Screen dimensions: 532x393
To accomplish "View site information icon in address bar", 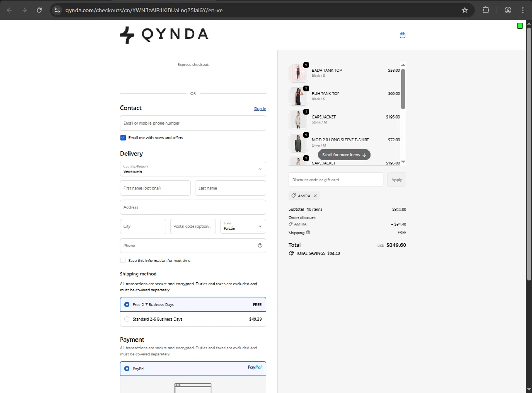I will [57, 10].
